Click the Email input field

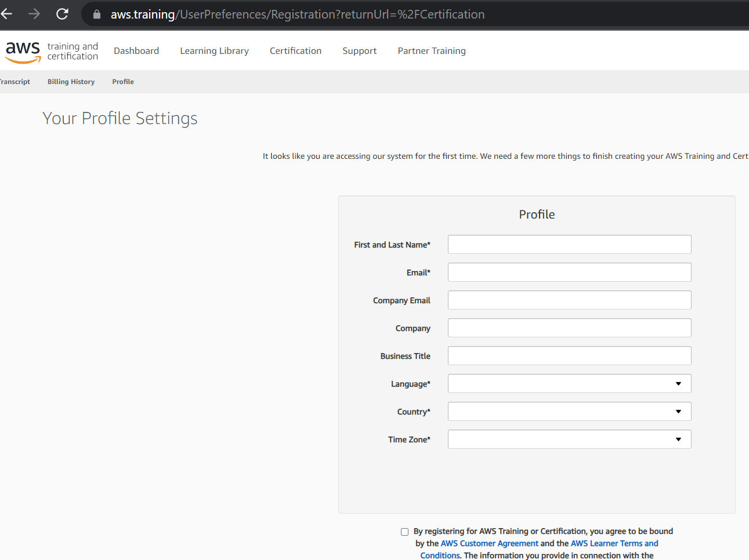pyautogui.click(x=570, y=272)
